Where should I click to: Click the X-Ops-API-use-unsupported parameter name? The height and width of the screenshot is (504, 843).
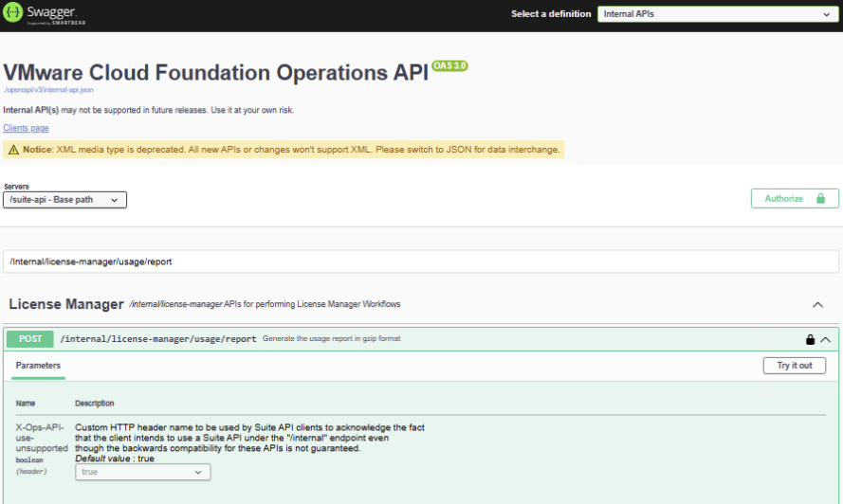tap(42, 438)
